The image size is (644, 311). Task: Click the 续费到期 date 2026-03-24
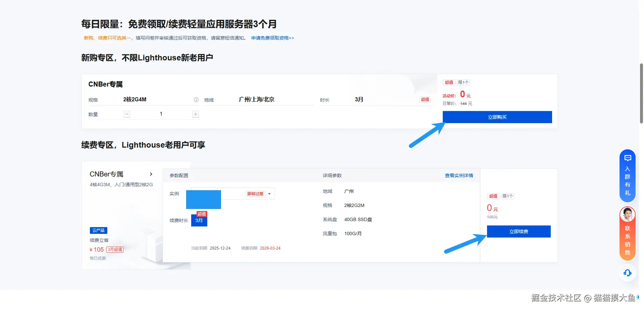[270, 248]
